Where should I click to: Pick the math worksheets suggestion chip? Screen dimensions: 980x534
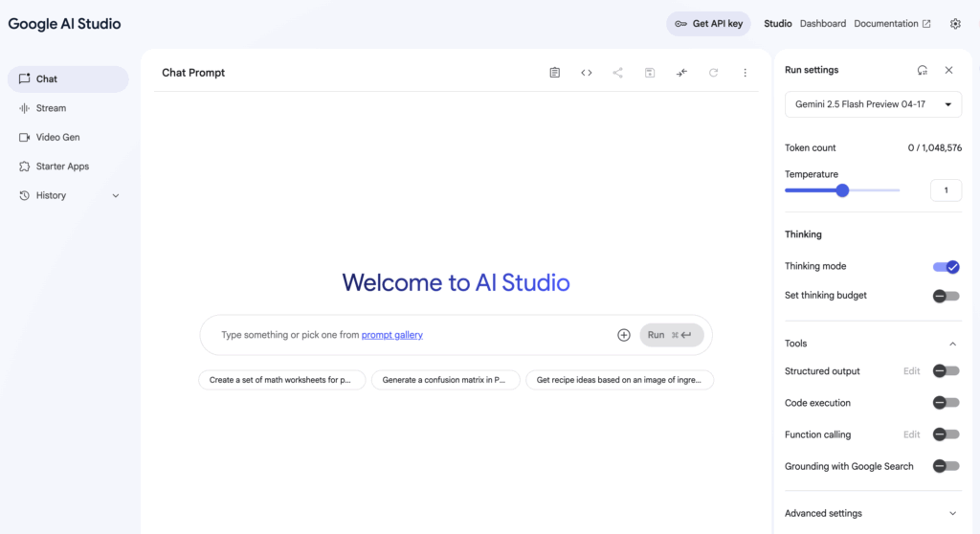282,380
